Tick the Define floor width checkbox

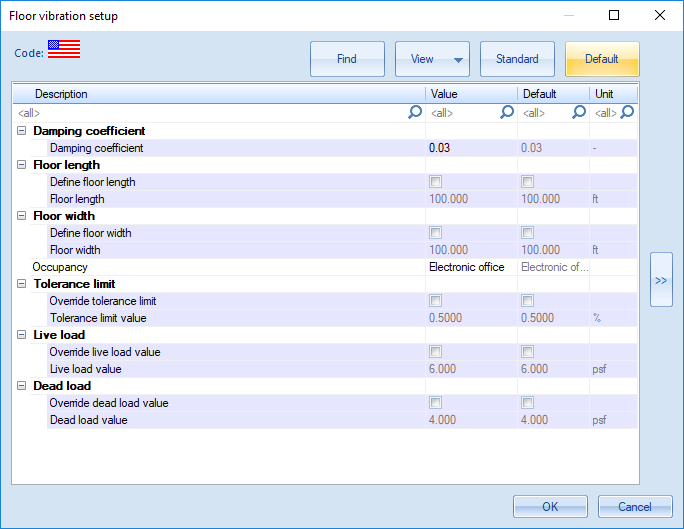(x=435, y=233)
